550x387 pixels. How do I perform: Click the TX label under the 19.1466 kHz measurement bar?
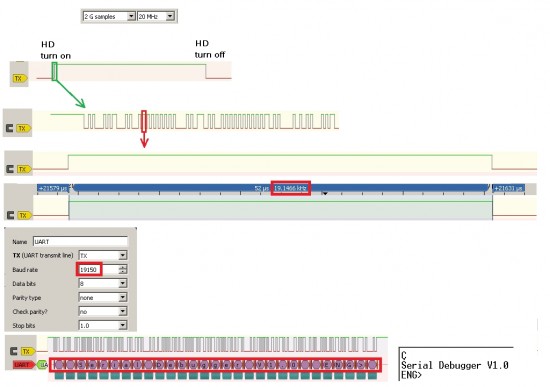tap(24, 215)
